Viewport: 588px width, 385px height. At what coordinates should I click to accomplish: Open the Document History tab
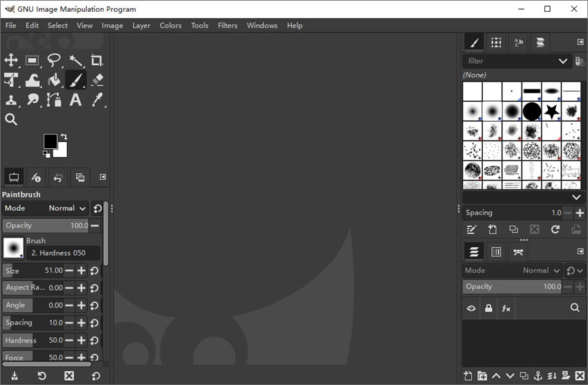(540, 42)
